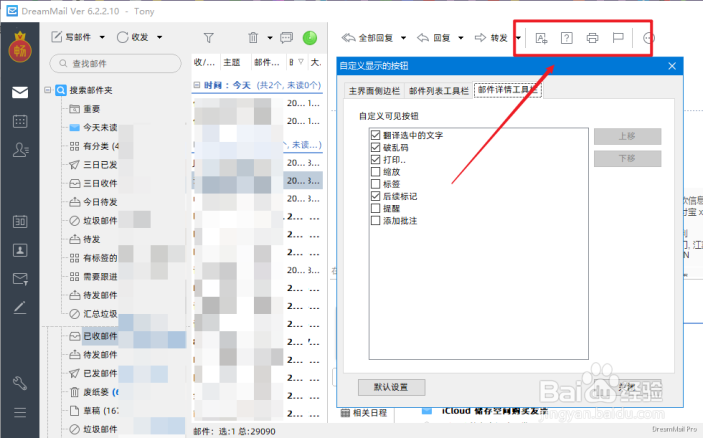Open the compose mail dropdown arrow
The image size is (703, 438).
coord(102,37)
